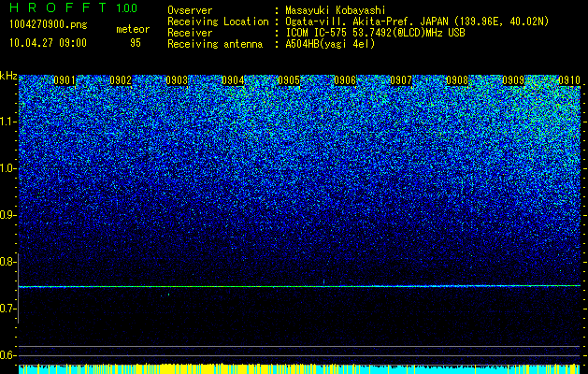
Task: Click the HROFFT 1.0.0 title text
Action: 74,7
